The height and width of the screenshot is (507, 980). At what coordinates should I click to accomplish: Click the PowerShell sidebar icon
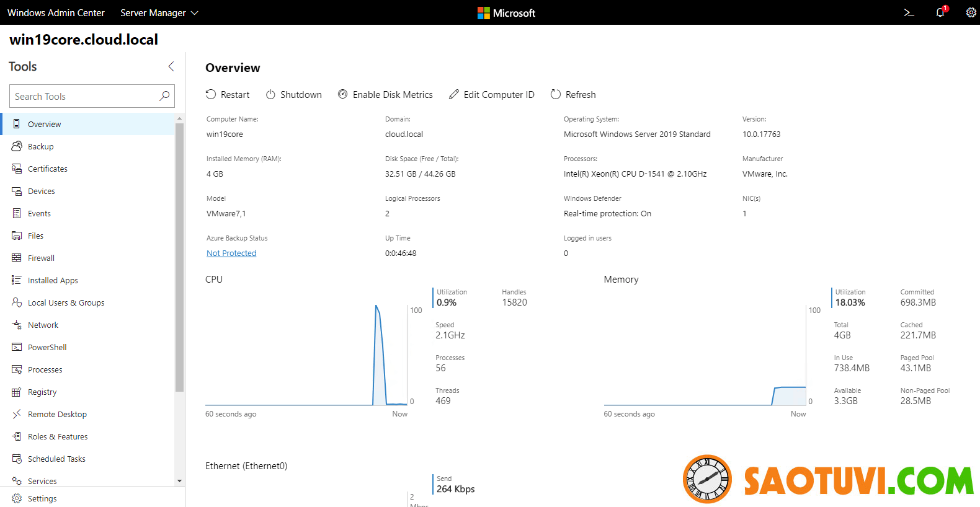click(17, 347)
